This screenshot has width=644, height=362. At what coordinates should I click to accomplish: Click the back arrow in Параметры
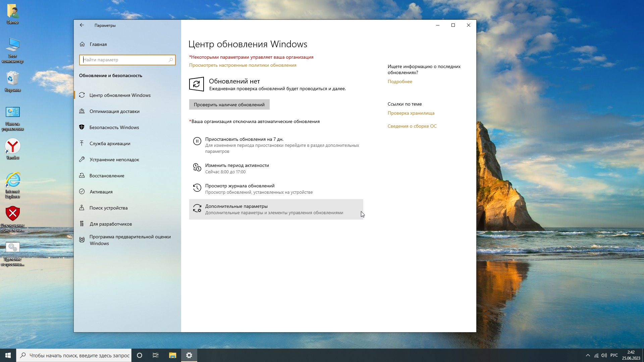(82, 25)
